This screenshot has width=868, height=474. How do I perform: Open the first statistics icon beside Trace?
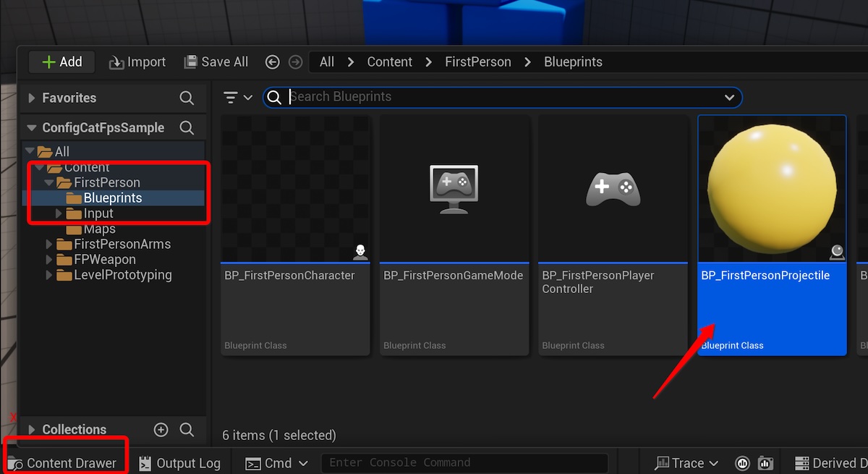[742, 463]
